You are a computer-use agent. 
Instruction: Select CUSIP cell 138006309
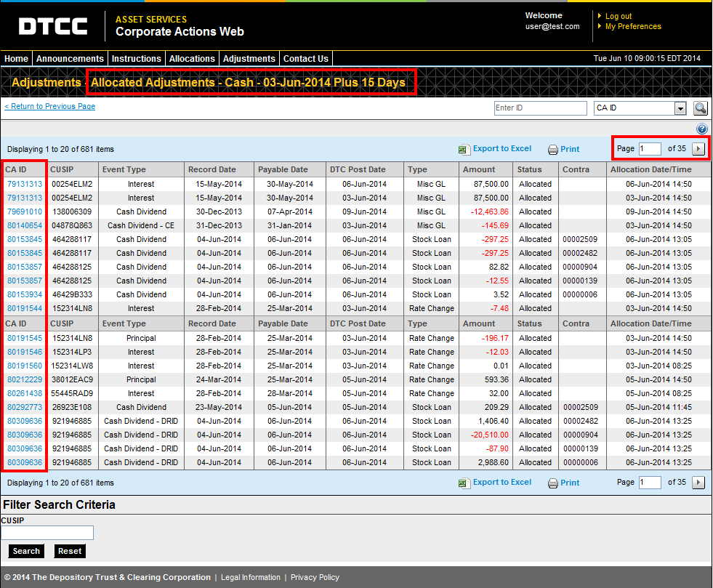coord(72,212)
